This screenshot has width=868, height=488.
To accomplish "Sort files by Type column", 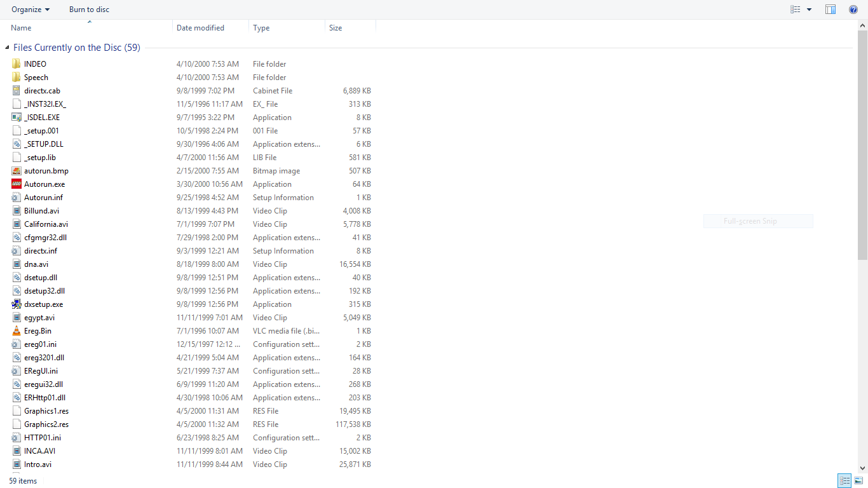I will pyautogui.click(x=287, y=27).
